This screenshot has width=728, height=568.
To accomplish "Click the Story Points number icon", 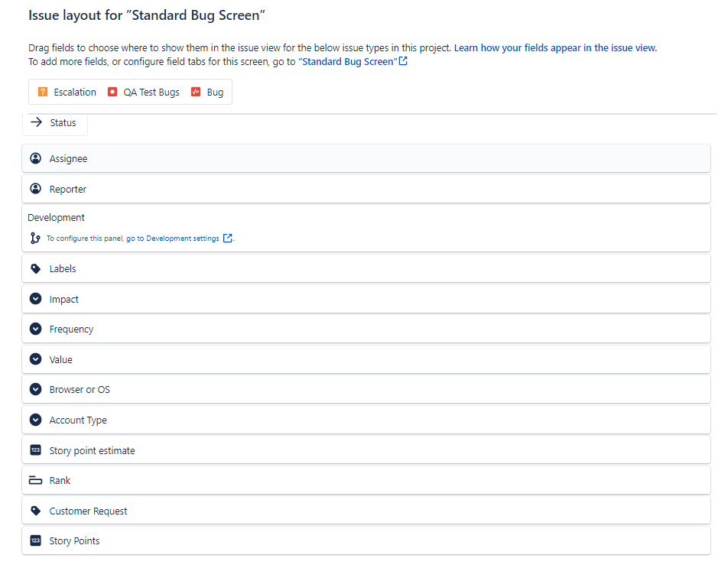I will [35, 541].
